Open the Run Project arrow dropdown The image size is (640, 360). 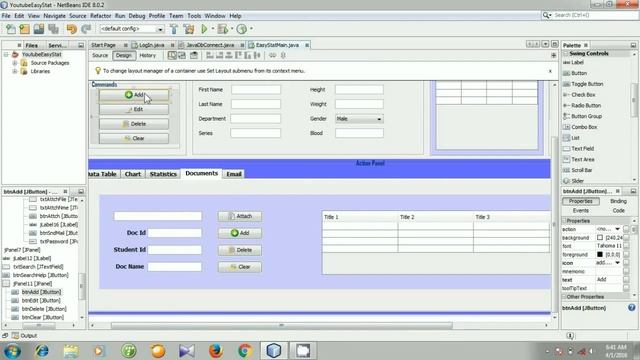pyautogui.click(x=212, y=29)
